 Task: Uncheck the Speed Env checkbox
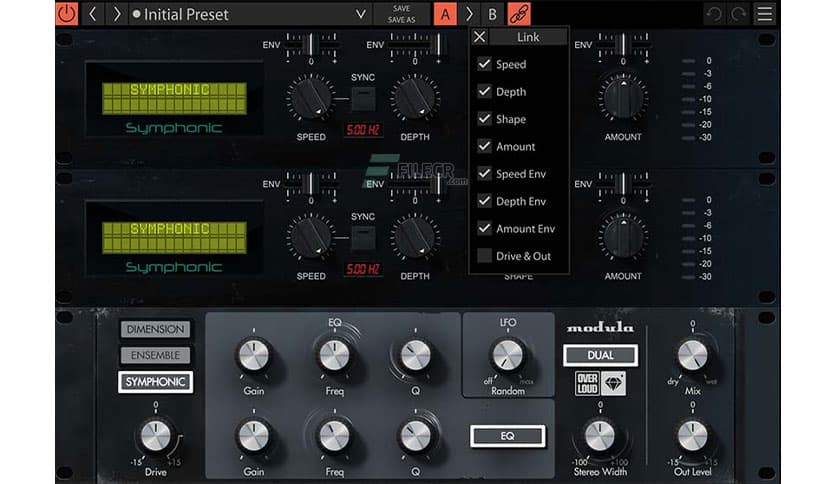pyautogui.click(x=484, y=173)
